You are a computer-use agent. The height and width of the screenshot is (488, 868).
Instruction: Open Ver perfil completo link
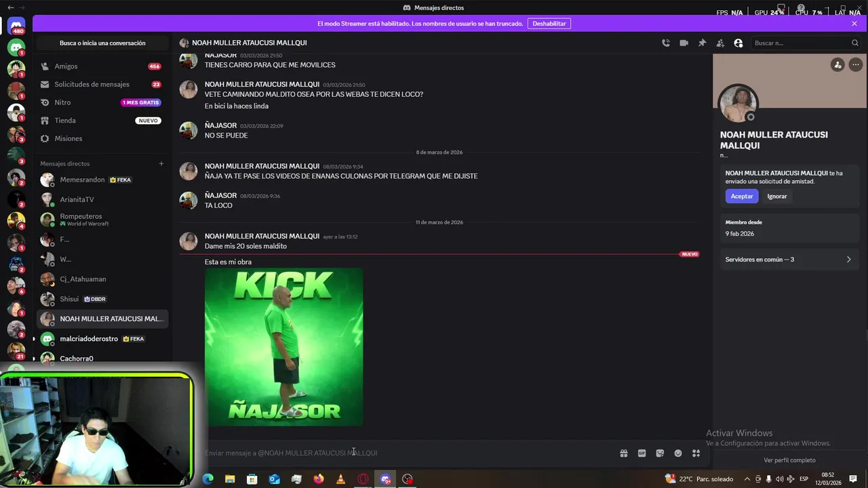pos(789,460)
